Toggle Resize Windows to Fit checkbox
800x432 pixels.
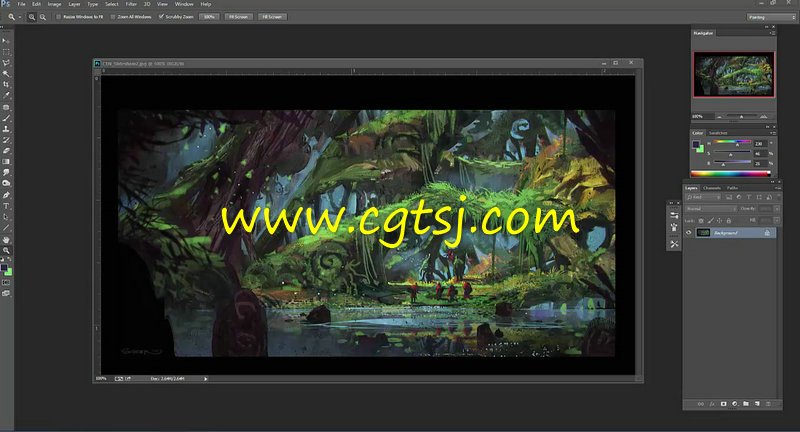point(59,17)
